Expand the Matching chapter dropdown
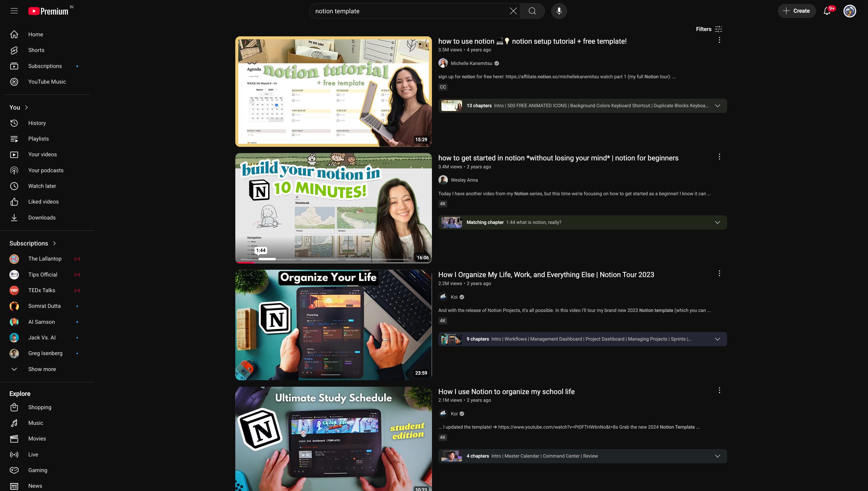Image resolution: width=868 pixels, height=491 pixels. pyautogui.click(x=717, y=222)
